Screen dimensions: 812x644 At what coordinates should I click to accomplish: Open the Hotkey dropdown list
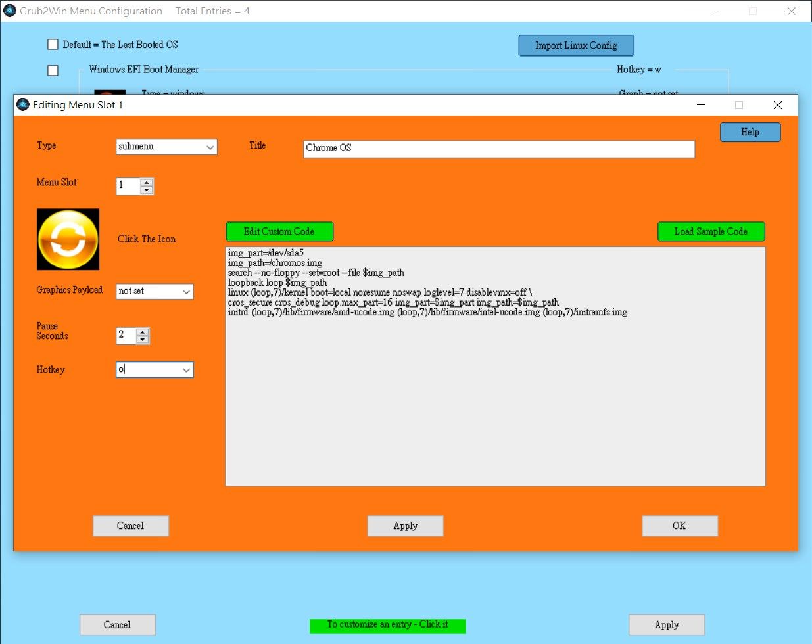click(x=186, y=370)
